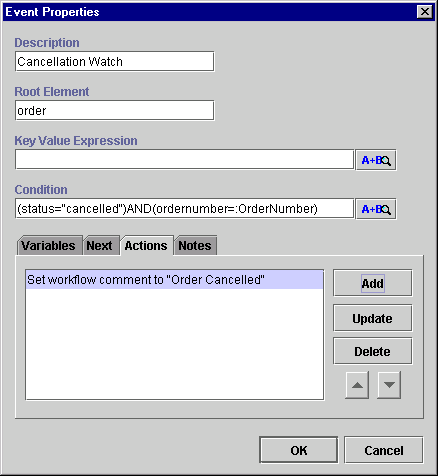
Task: Click into the Condition text field
Action: [x=184, y=208]
